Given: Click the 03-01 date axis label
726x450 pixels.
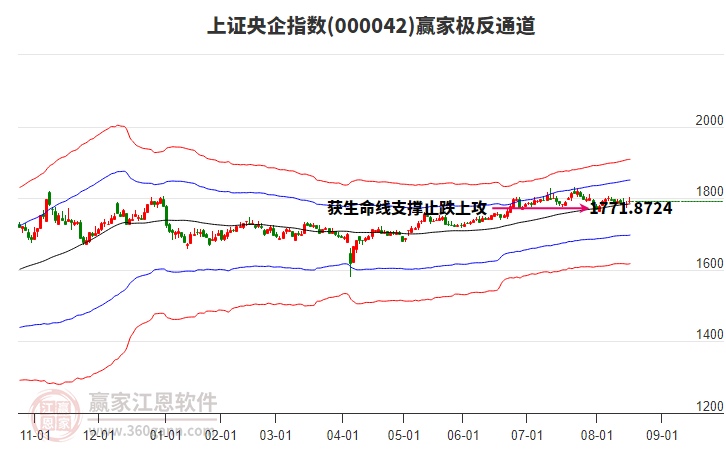Looking at the screenshot, I should (275, 436).
